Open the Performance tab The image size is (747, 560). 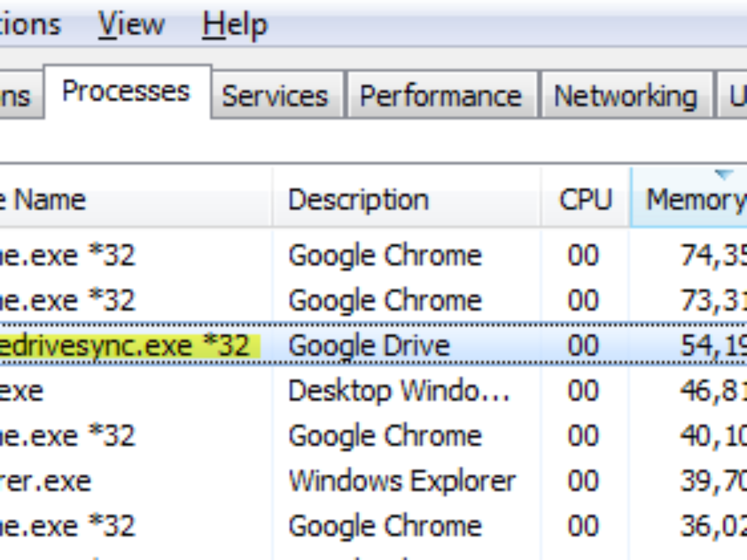(441, 96)
